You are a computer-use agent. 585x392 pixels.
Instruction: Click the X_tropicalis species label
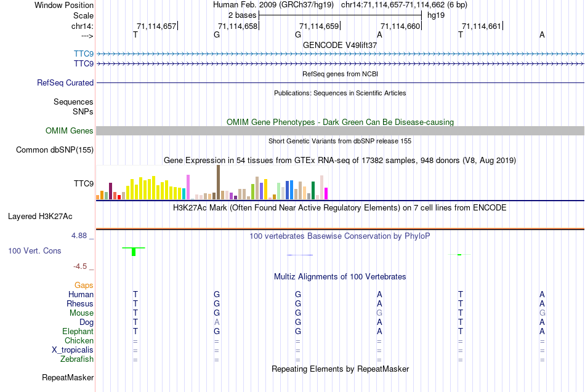[73, 350]
